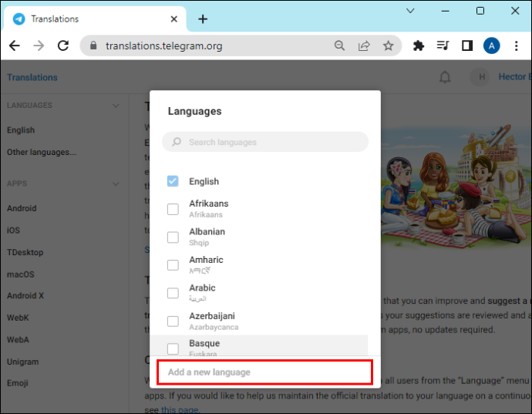The width and height of the screenshot is (532, 414).
Task: Reload the Translations page
Action: coord(63,45)
